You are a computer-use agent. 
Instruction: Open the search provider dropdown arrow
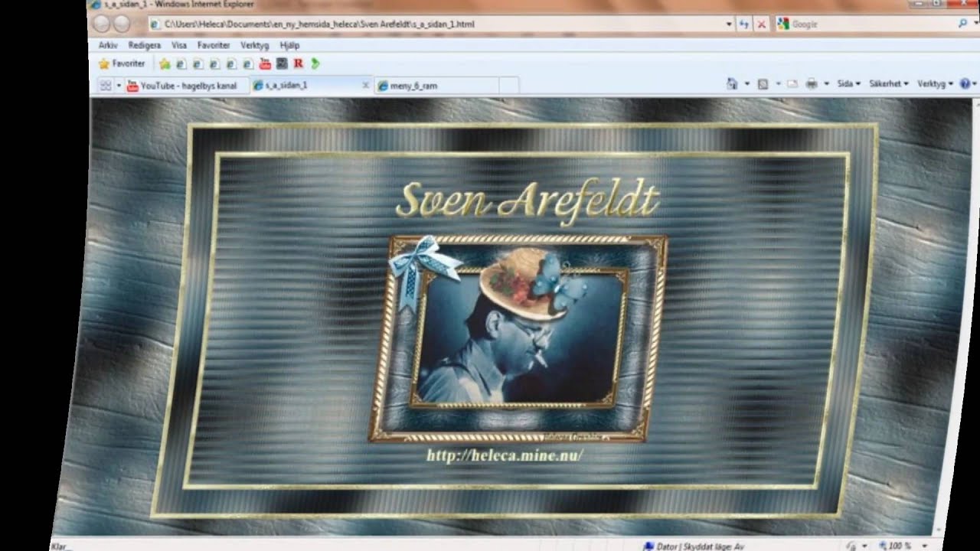[x=975, y=24]
